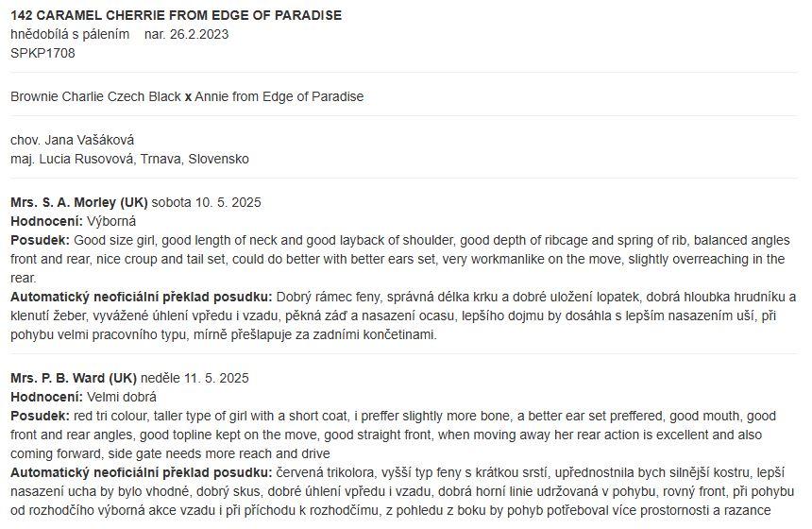The height and width of the screenshot is (529, 812).
Task: Click the owner line maj. Lucia Rusovová, Trnava
Action: pyautogui.click(x=129, y=159)
